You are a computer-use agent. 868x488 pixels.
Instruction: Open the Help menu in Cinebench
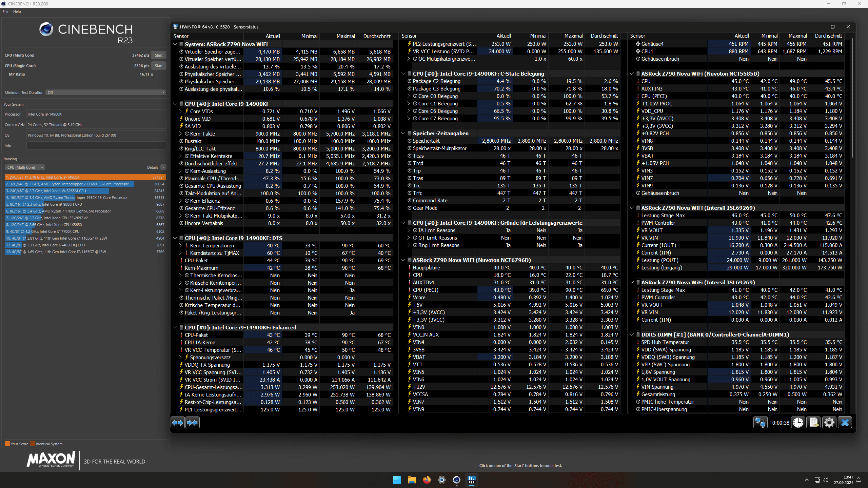click(17, 12)
